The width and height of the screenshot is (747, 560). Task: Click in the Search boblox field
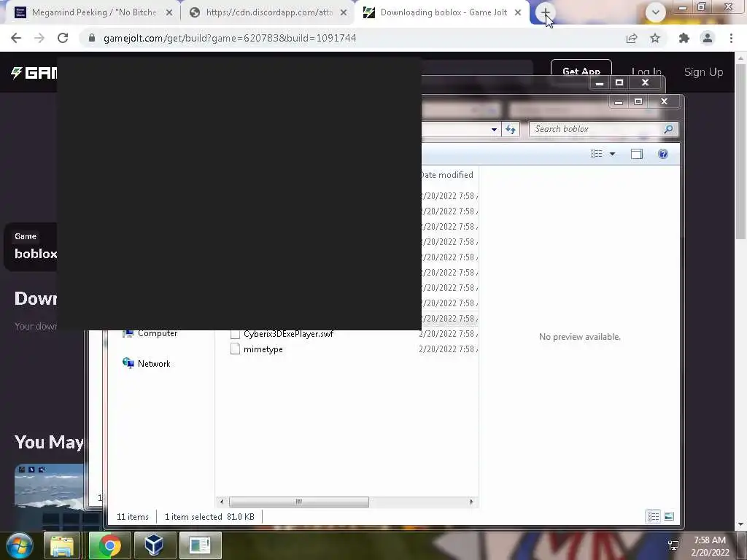tap(595, 129)
